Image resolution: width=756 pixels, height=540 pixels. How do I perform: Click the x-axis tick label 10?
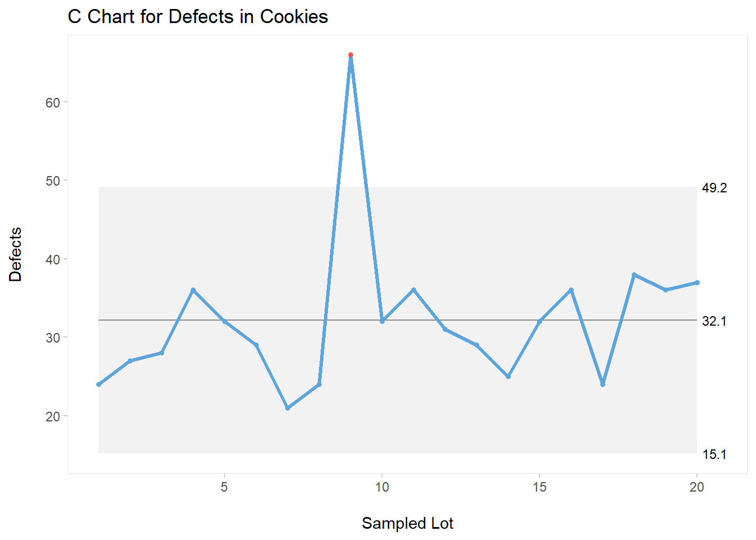coord(382,487)
